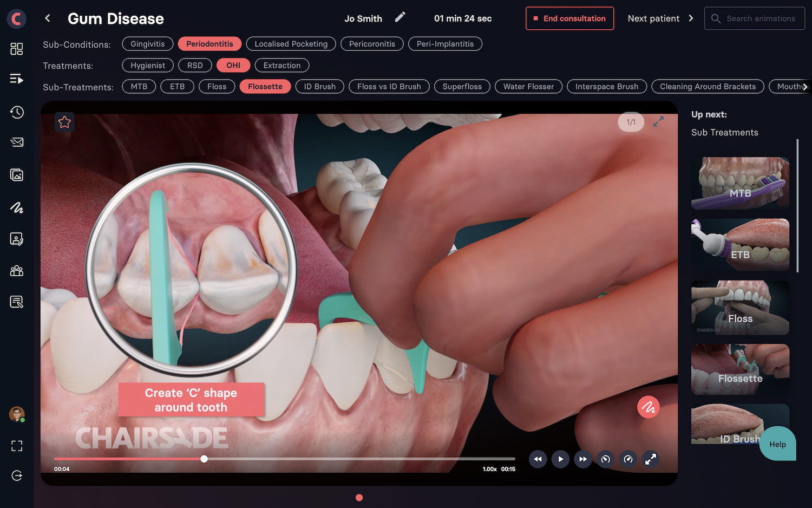Enable the Gingivitis sub-condition filter
812x508 pixels.
point(147,43)
